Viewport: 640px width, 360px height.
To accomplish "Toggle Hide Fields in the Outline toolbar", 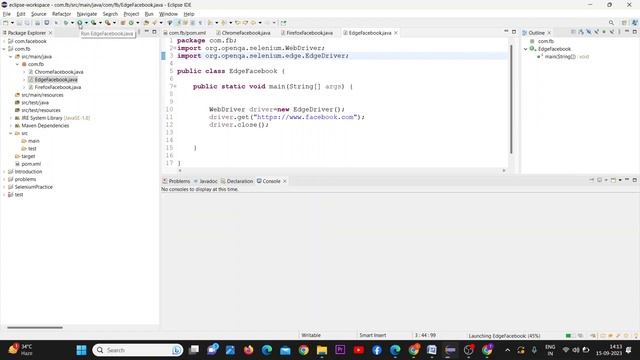I will (589, 32).
